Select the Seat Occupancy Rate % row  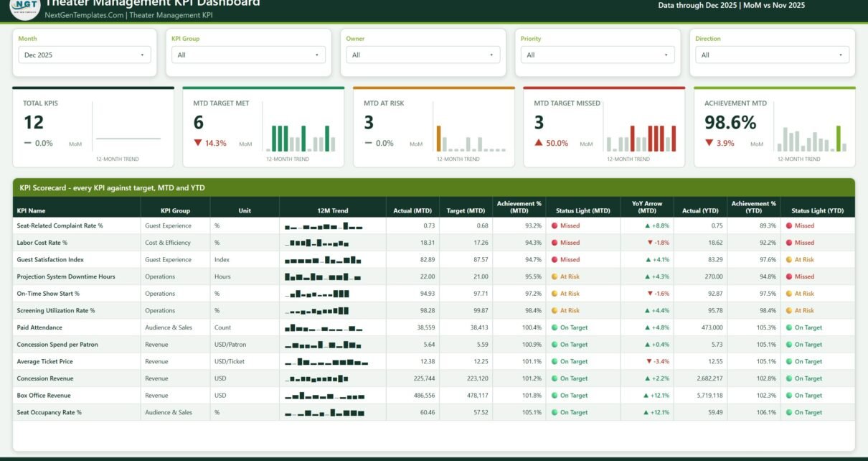[434, 413]
